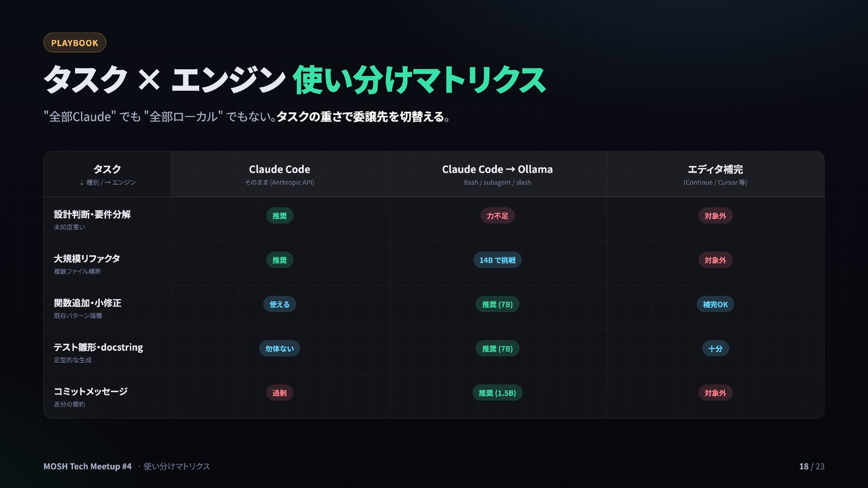Viewport: 868px width, 488px height.
Task: Click 推奨 badge in 設計判断 row
Action: click(x=279, y=216)
